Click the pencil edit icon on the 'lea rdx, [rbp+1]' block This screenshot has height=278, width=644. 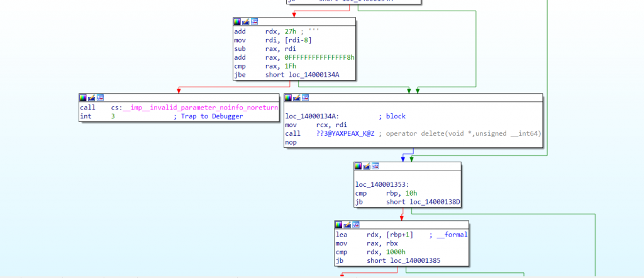click(347, 225)
